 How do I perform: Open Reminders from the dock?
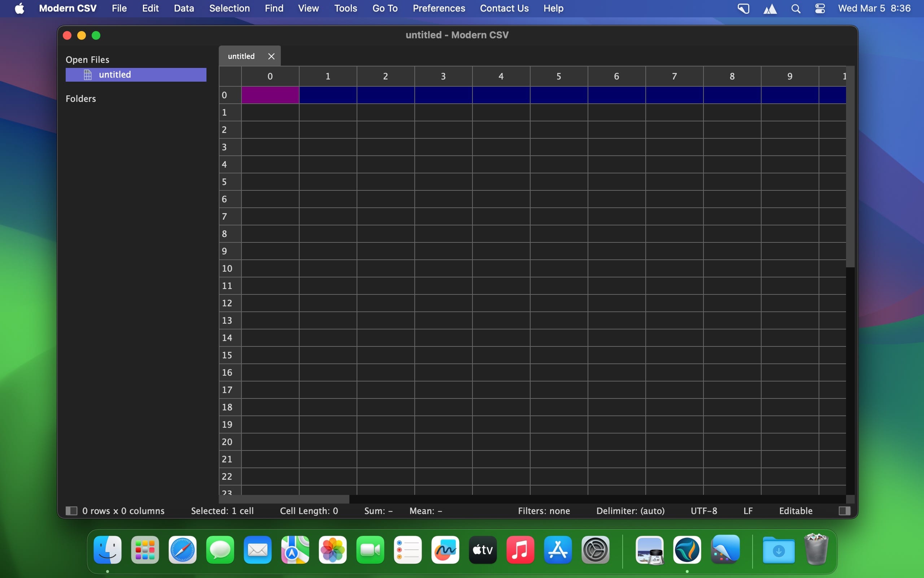tap(408, 550)
